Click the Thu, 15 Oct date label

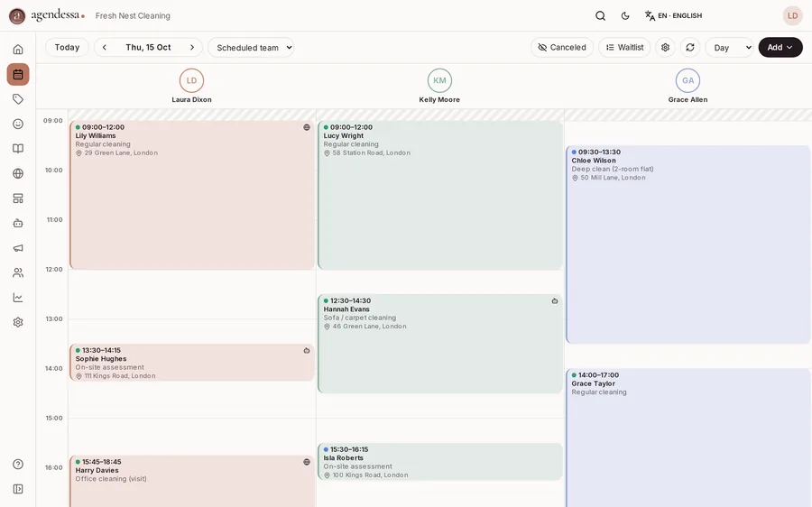click(x=148, y=47)
